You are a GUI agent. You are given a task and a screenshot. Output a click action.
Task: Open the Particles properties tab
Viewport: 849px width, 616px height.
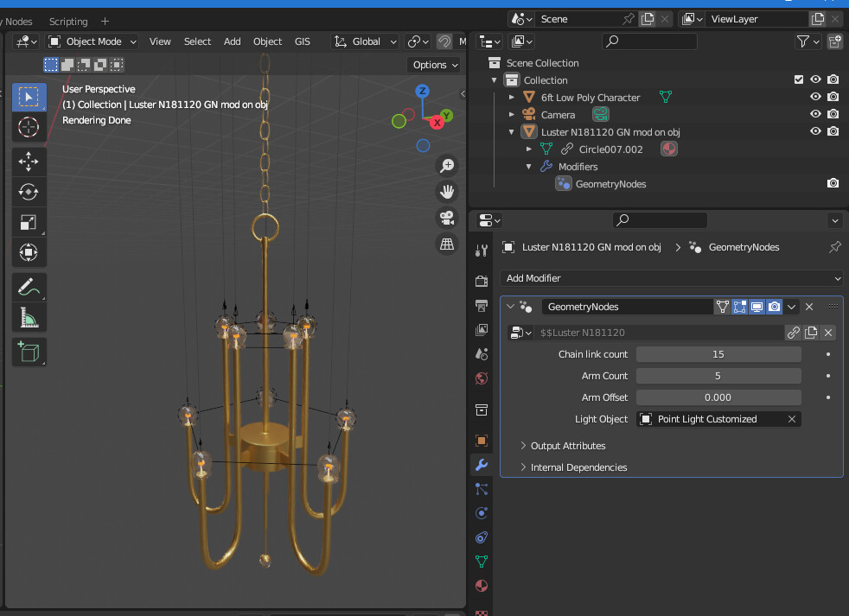[482, 489]
